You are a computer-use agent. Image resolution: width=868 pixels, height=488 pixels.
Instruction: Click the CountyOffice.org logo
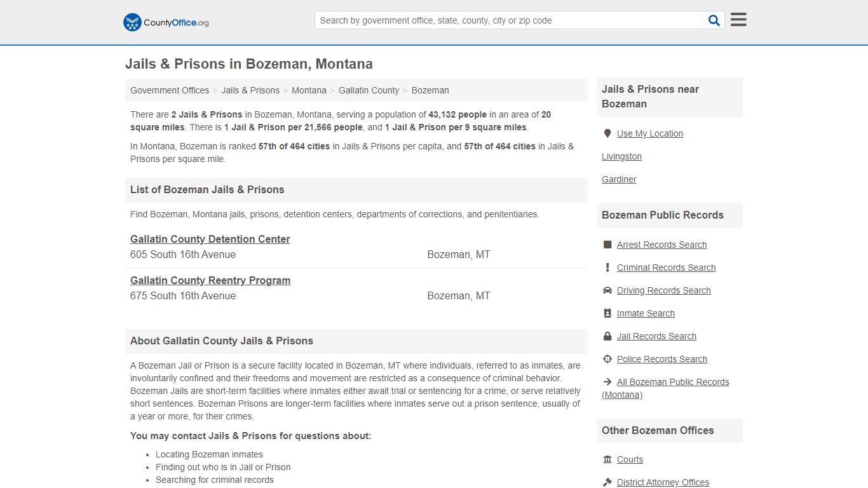point(166,22)
